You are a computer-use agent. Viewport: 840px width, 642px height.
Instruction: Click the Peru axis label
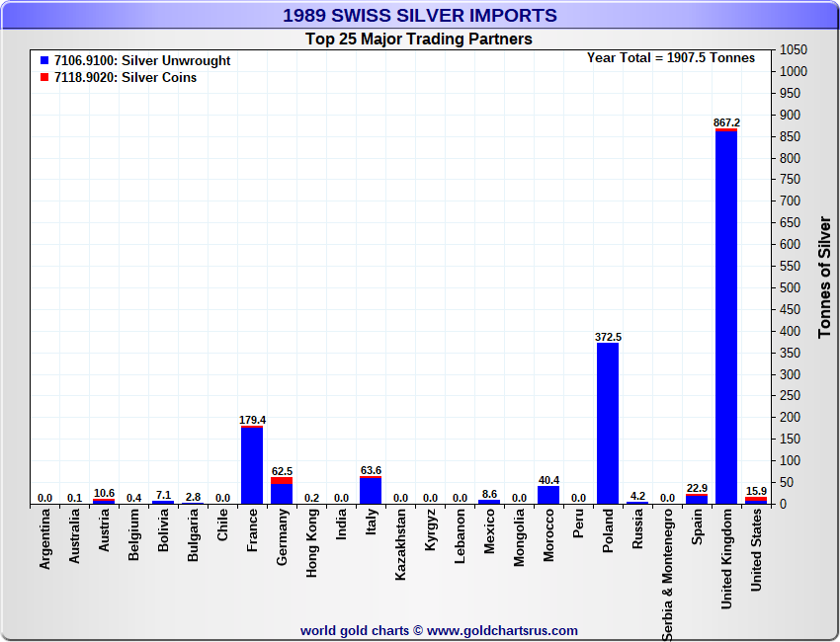(x=578, y=523)
